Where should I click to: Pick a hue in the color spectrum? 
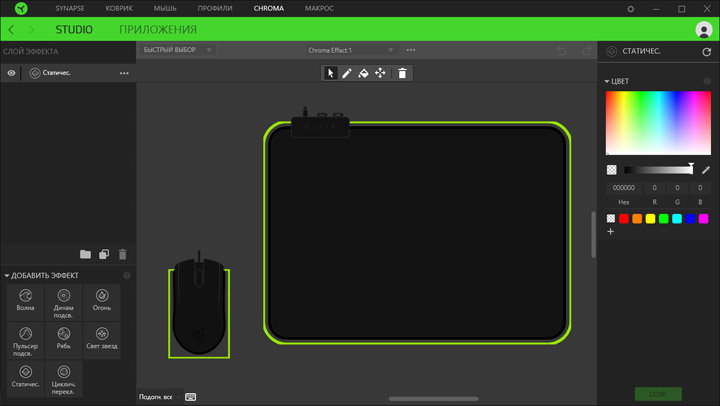(658, 123)
